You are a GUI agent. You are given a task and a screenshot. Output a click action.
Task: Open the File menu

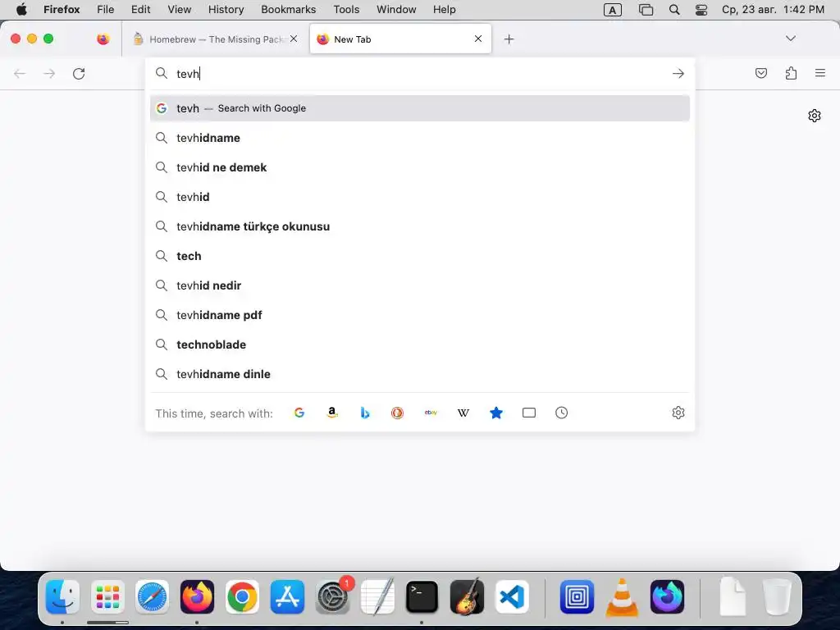coord(106,10)
